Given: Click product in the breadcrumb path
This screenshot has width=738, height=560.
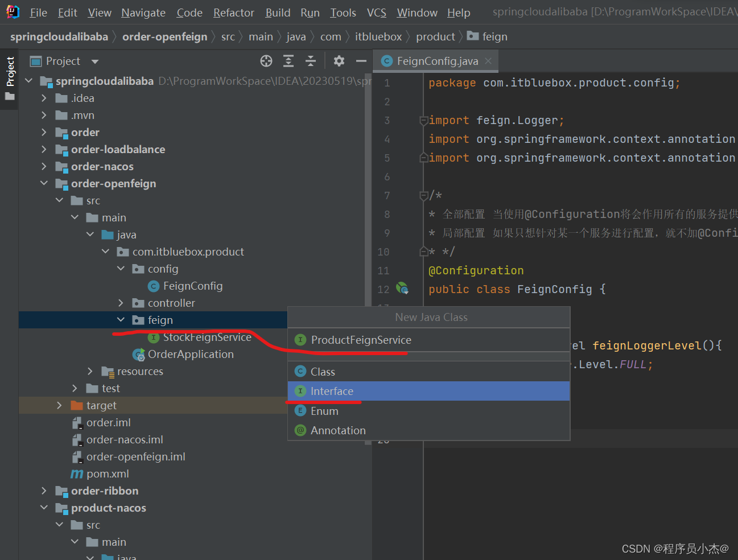Looking at the screenshot, I should [x=435, y=36].
